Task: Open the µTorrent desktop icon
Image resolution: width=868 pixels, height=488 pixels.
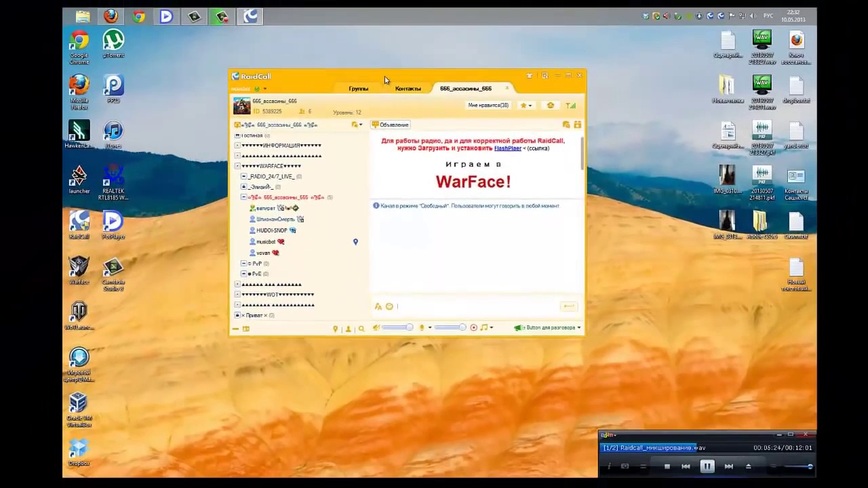Action: tap(113, 45)
